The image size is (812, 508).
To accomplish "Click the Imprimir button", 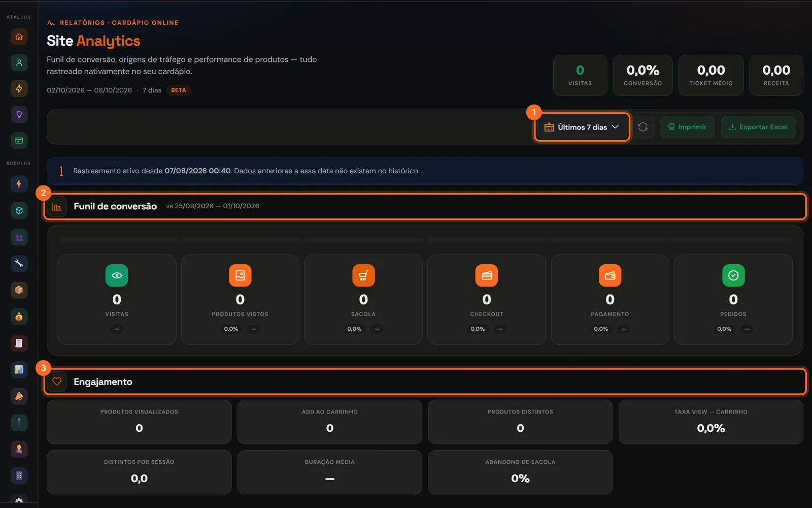I will 687,127.
